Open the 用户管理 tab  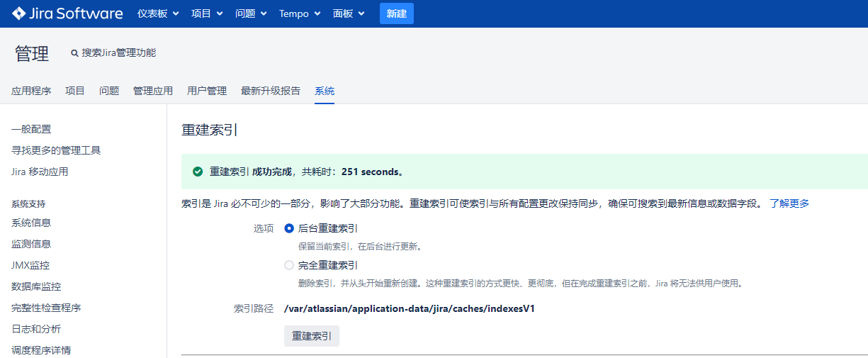click(207, 91)
